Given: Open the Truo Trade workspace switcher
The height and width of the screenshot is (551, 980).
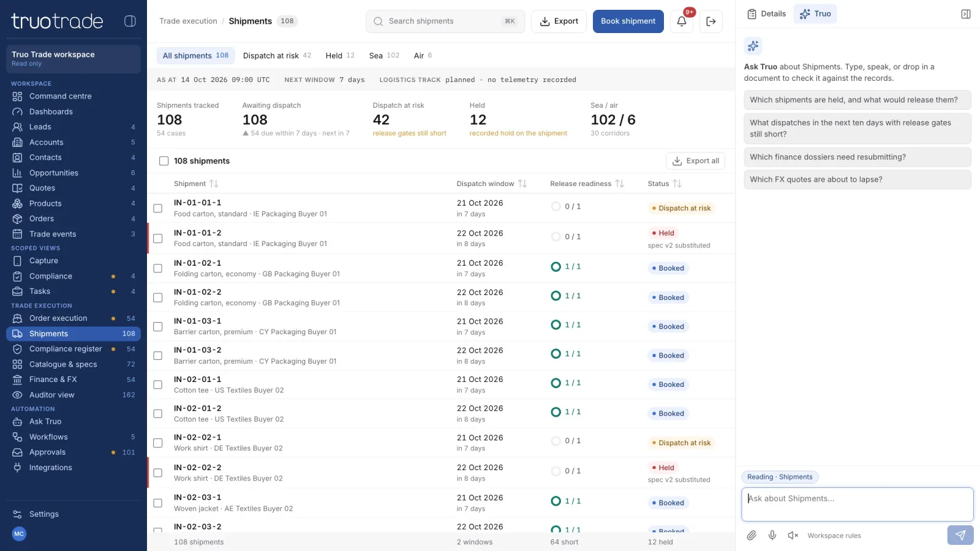Looking at the screenshot, I should tap(73, 59).
